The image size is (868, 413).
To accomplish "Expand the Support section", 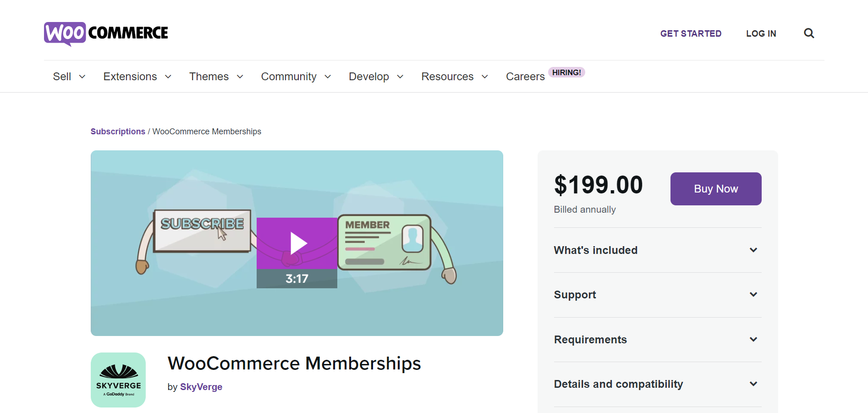I will [657, 295].
